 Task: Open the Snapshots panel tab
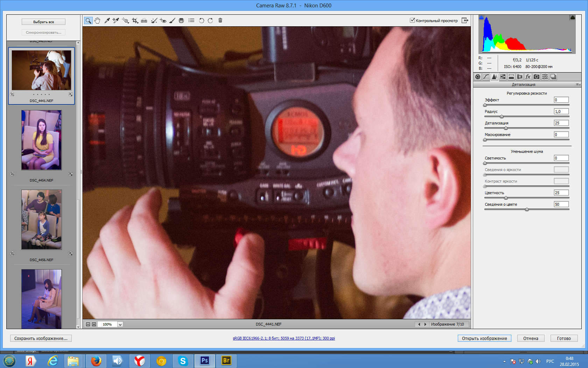pyautogui.click(x=553, y=77)
